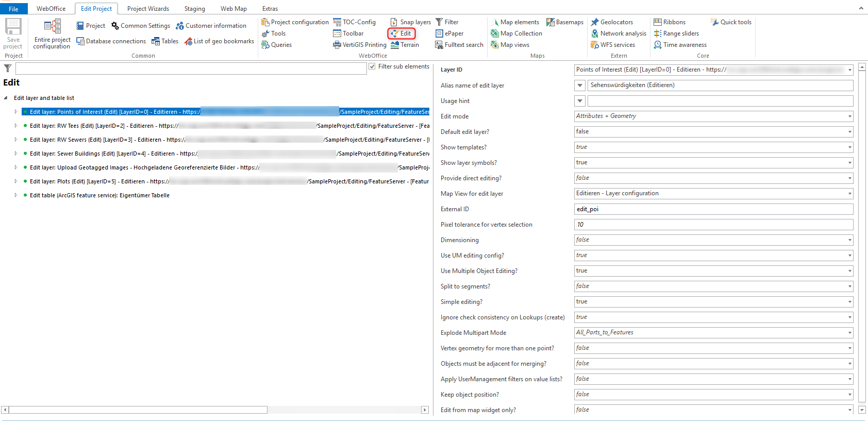Switch to Project Wizards tab
This screenshot has height=425, width=868.
(148, 9)
